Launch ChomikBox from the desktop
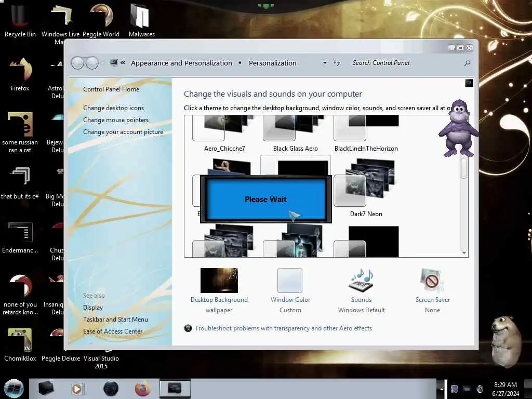 point(20,344)
